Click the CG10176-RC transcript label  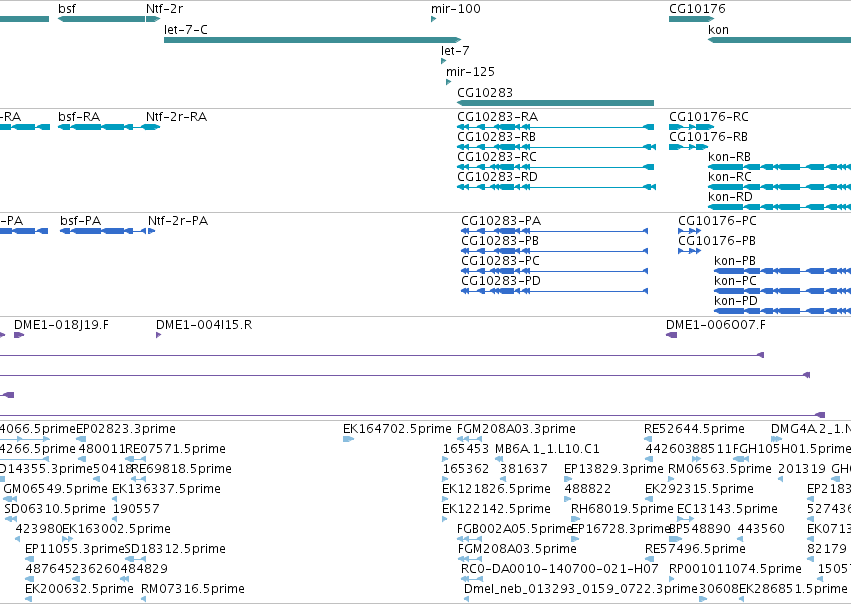709,117
